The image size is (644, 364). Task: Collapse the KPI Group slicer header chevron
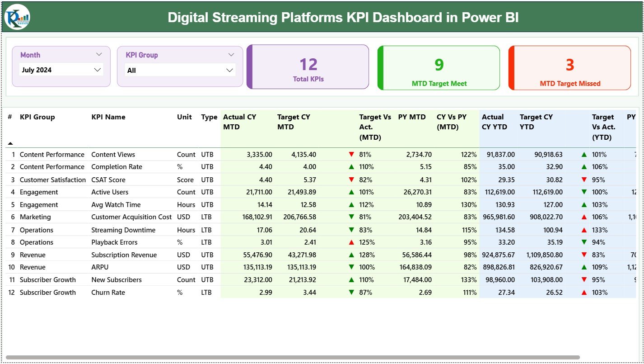pos(232,54)
